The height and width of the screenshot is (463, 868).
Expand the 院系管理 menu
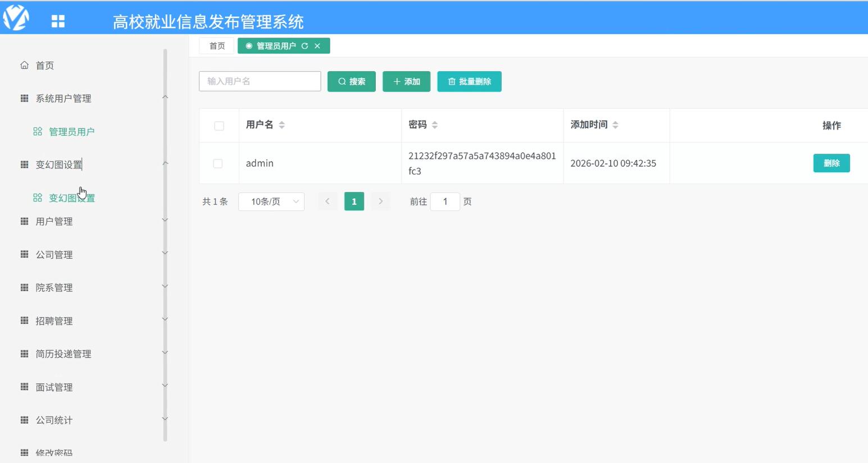[165, 286]
